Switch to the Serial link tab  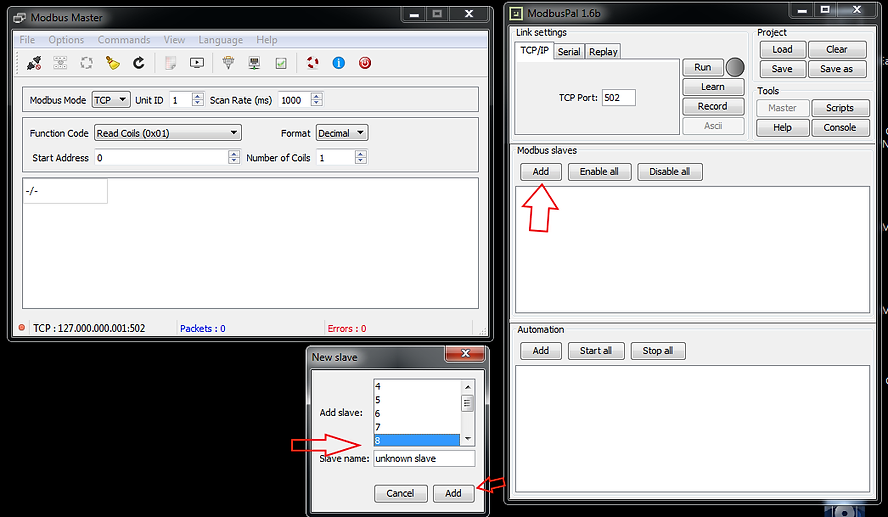(569, 52)
